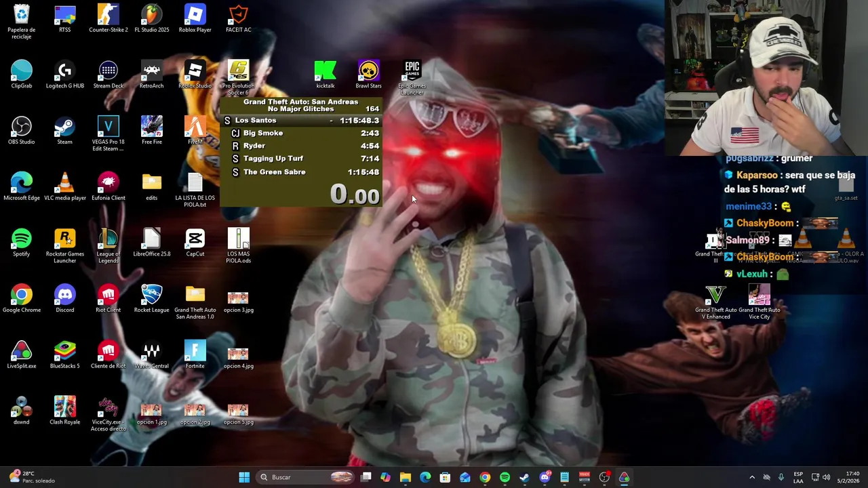The image size is (868, 488).
Task: Launch Cliente de Riot icon
Action: 108,355
